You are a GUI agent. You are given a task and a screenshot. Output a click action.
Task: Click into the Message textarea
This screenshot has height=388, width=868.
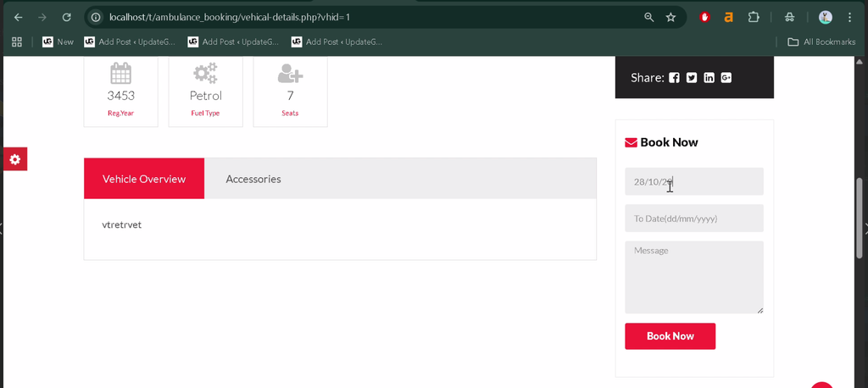coord(694,277)
